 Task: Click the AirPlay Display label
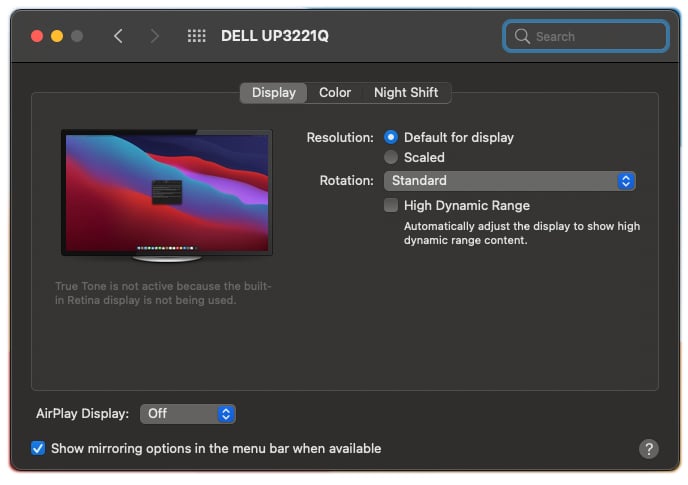(x=82, y=413)
